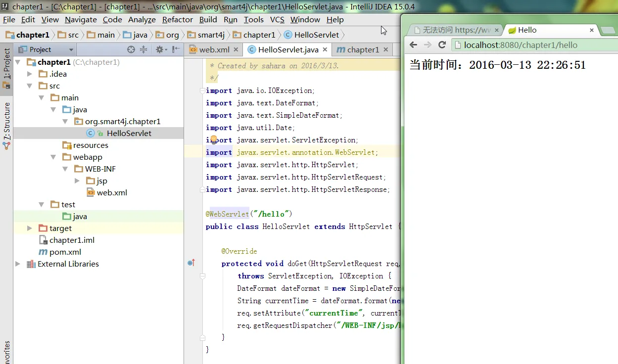Open the Refactor menu
This screenshot has width=618, height=364.
177,20
